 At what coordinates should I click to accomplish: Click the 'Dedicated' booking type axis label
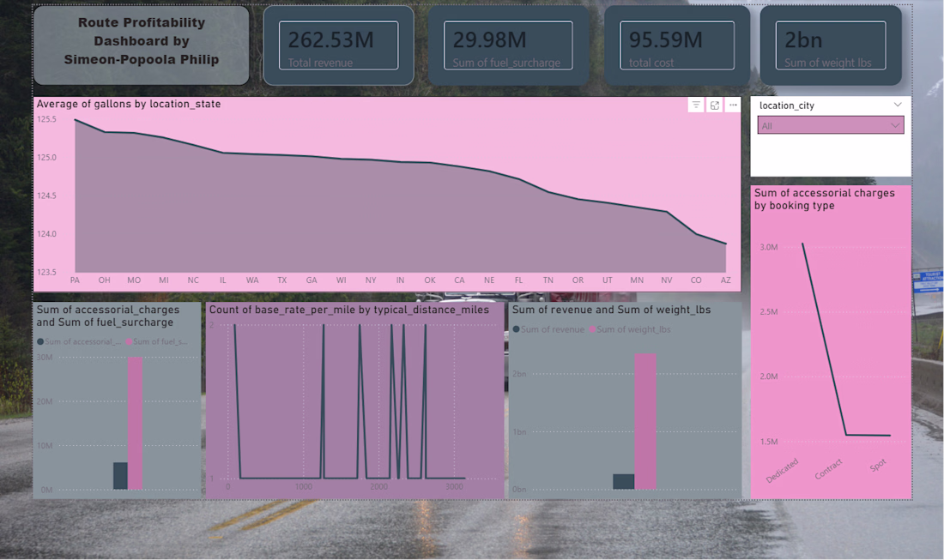point(782,470)
